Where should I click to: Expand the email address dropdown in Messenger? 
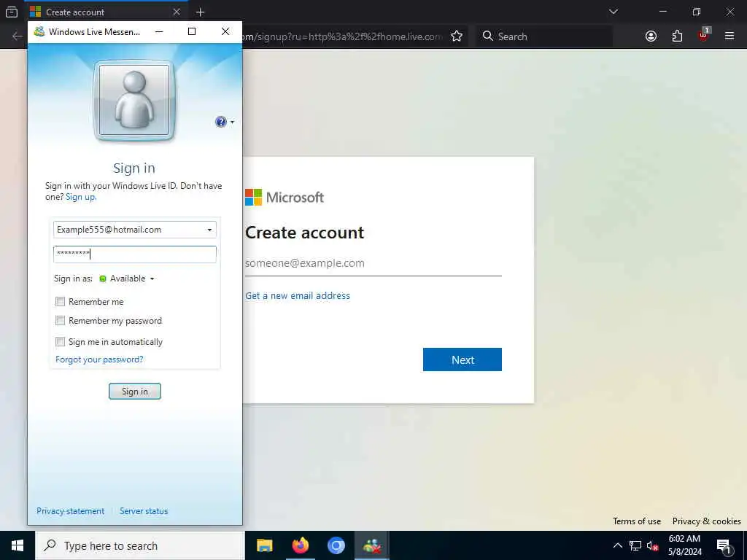209,230
